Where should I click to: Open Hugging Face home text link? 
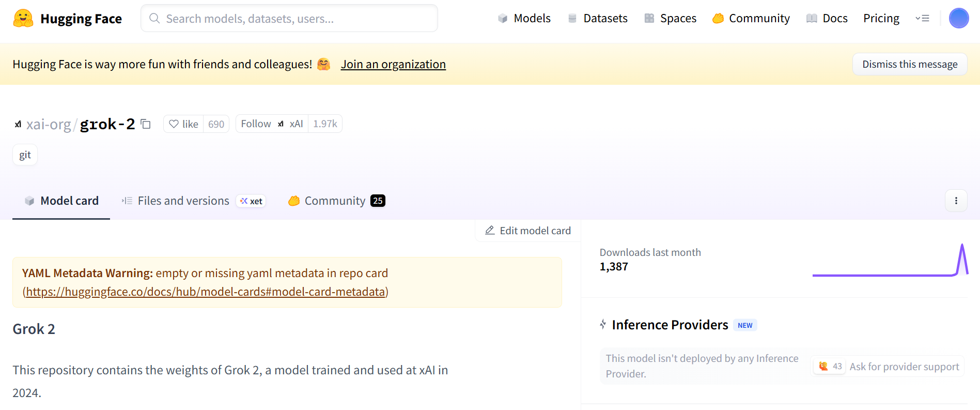(81, 19)
